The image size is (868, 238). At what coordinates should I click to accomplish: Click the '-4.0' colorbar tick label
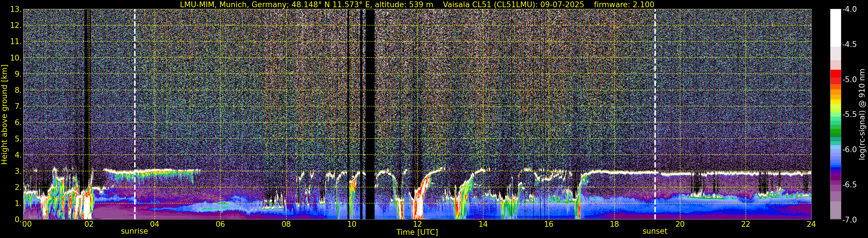click(x=850, y=10)
